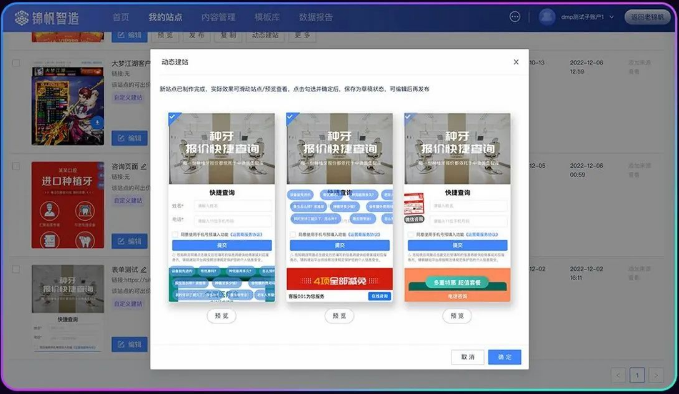This screenshot has width=679, height=394.
Task: Click first template's blue 提交 button
Action: pos(222,245)
